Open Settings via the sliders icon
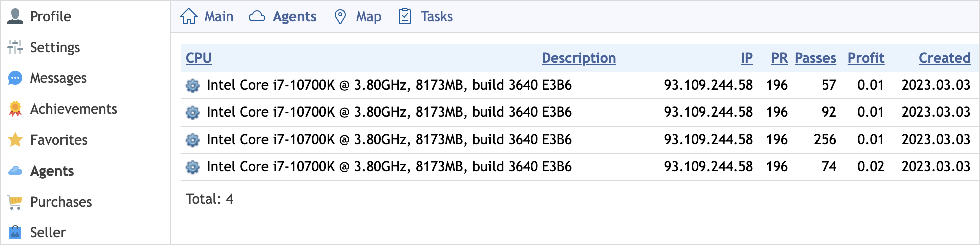The width and height of the screenshot is (980, 245). (x=15, y=47)
